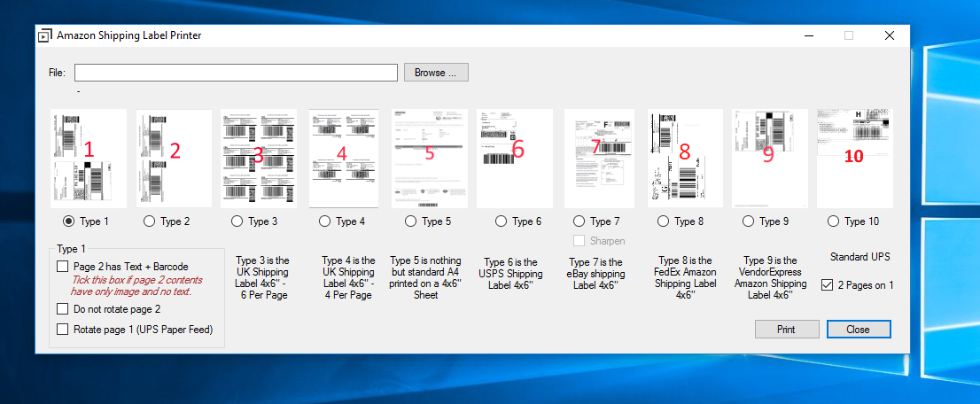The height and width of the screenshot is (404, 980).
Task: Choose the Type 4 radio option
Action: pyautogui.click(x=324, y=221)
